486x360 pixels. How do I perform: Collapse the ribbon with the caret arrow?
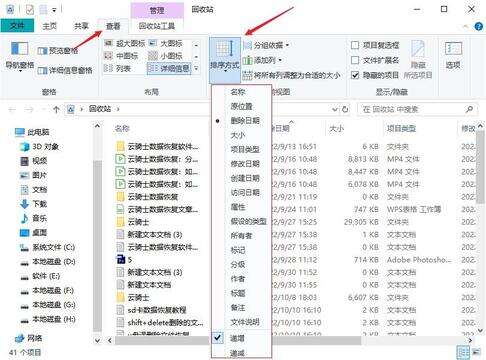[466, 26]
